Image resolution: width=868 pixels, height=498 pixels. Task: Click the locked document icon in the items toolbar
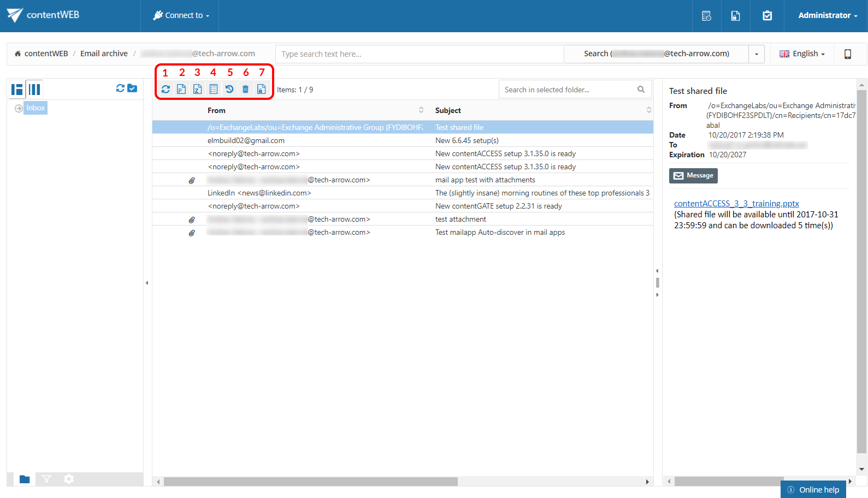262,89
